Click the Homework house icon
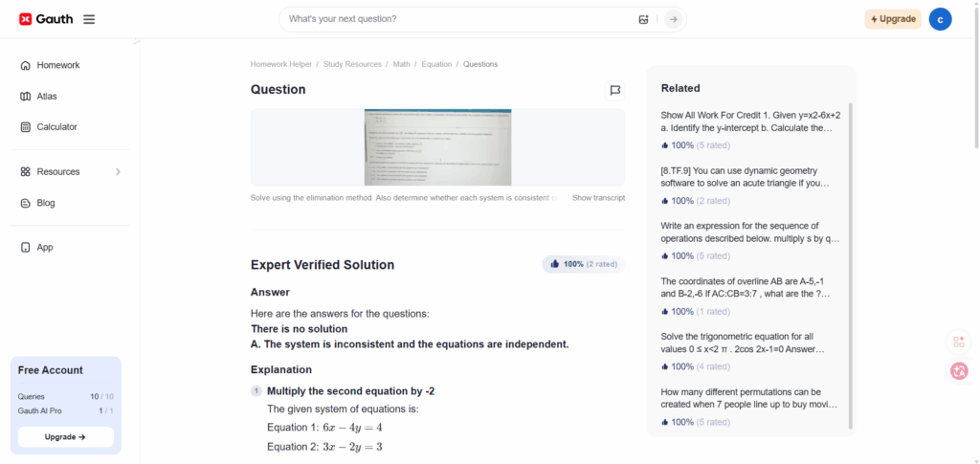980x464 pixels. (x=26, y=66)
